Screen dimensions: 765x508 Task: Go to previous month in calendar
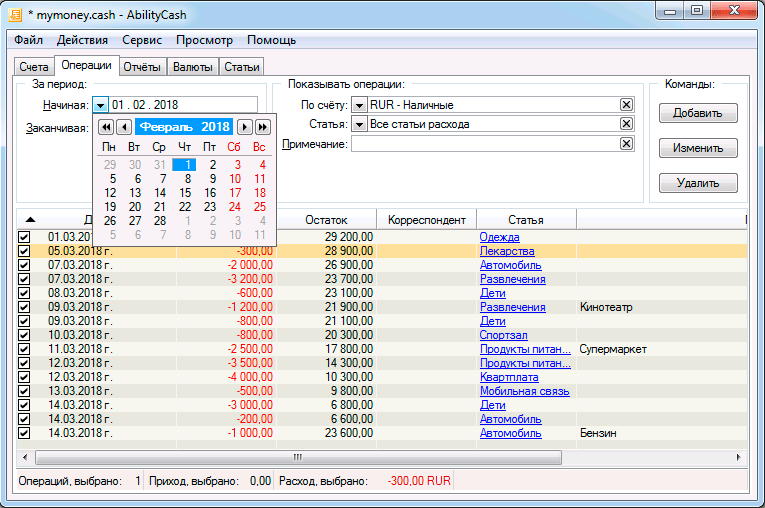124,127
